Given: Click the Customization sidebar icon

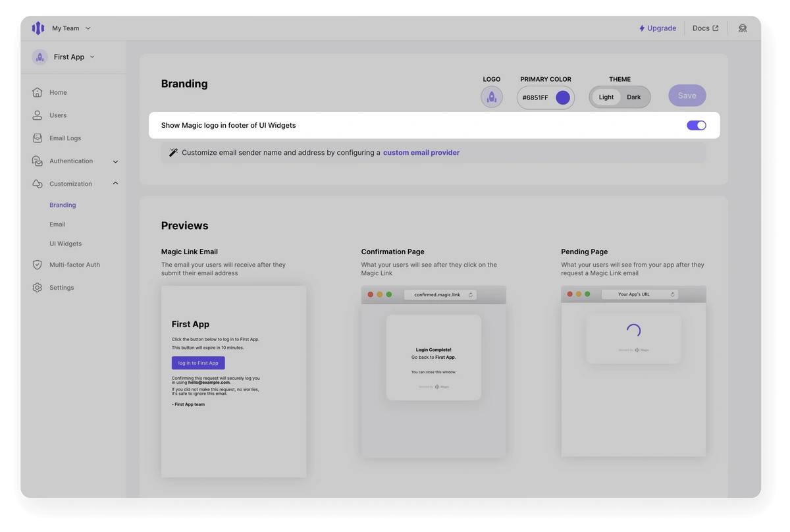Looking at the screenshot, I should tap(38, 184).
